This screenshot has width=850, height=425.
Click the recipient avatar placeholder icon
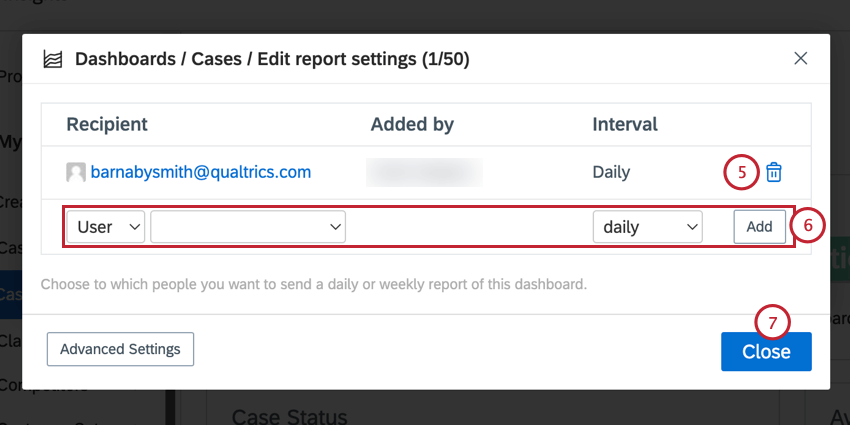click(x=76, y=172)
